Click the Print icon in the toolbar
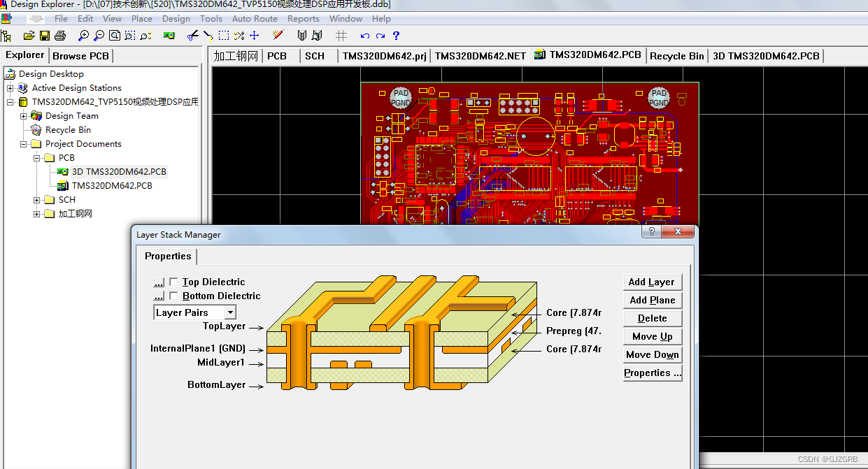This screenshot has height=469, width=868. coord(59,36)
